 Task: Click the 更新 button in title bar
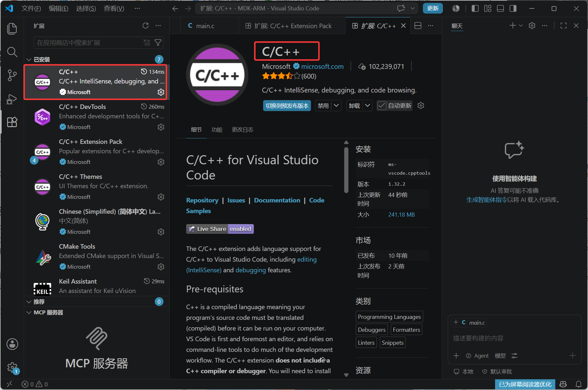(x=433, y=8)
